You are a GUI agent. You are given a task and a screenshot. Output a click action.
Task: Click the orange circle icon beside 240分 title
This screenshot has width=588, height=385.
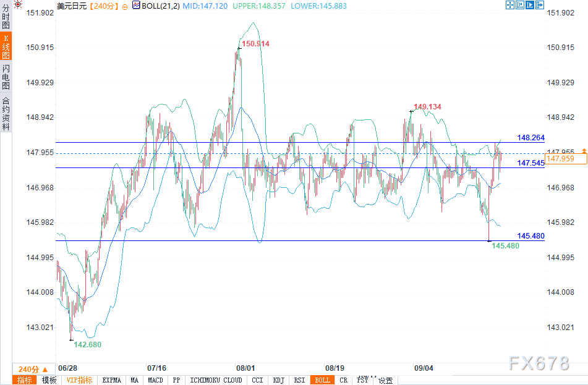(125, 6)
